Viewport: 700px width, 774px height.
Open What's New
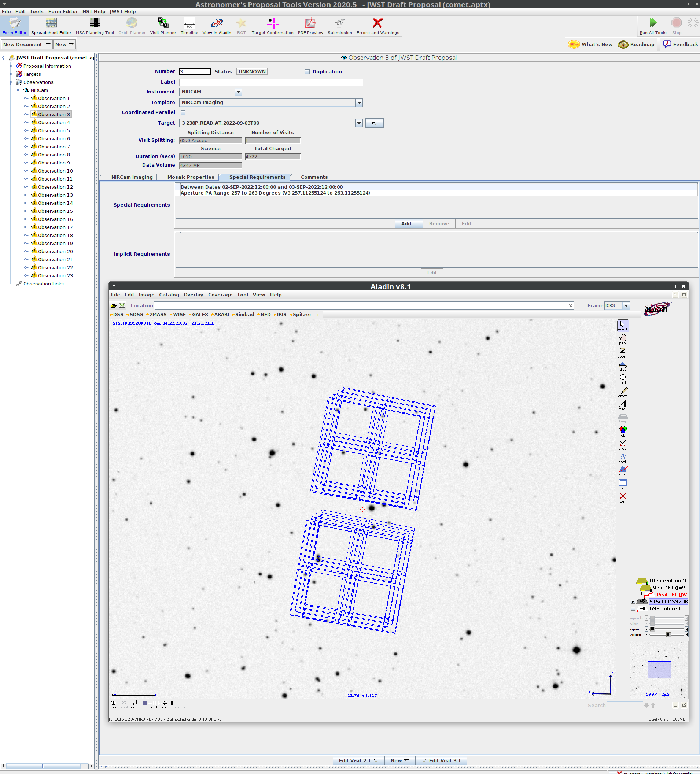[590, 45]
